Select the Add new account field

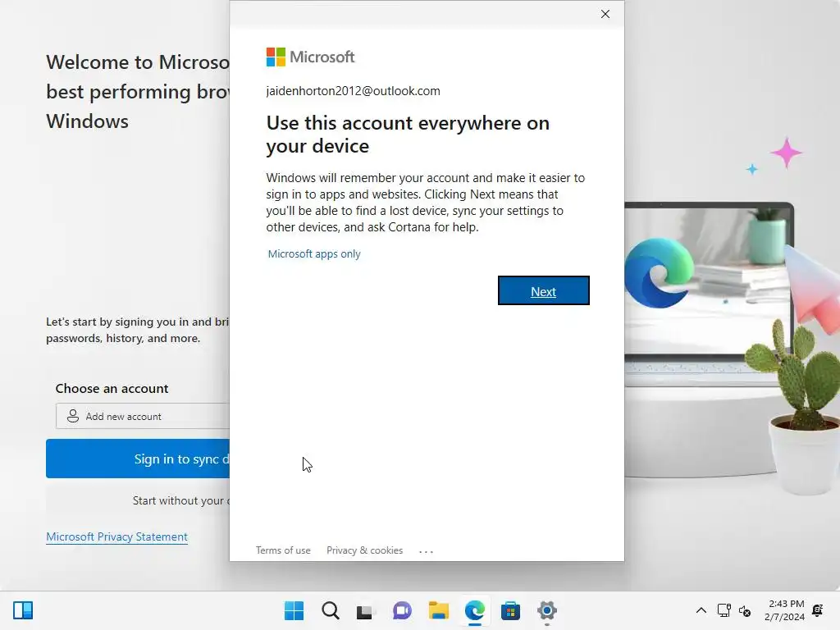pos(143,416)
